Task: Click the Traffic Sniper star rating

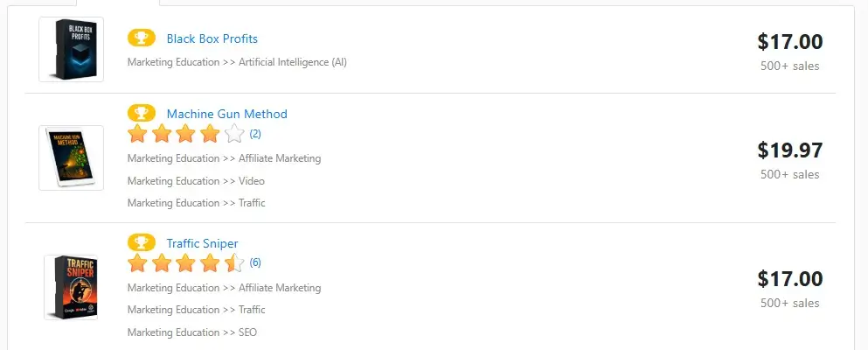Action: point(185,262)
